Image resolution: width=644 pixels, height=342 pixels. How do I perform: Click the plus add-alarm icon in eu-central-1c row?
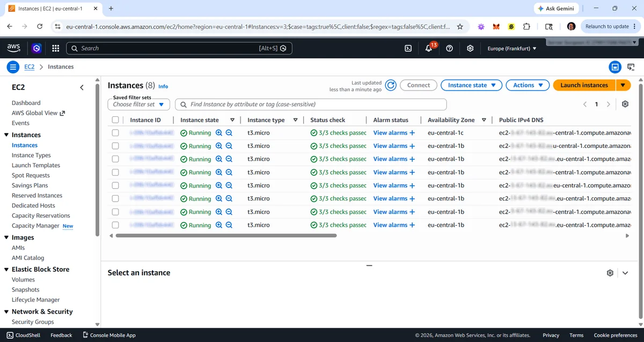click(412, 132)
